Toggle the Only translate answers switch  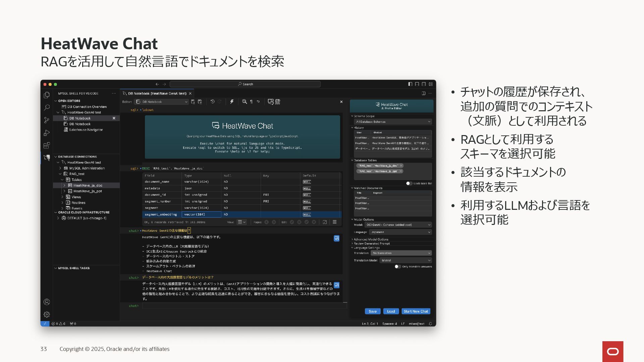(397, 266)
